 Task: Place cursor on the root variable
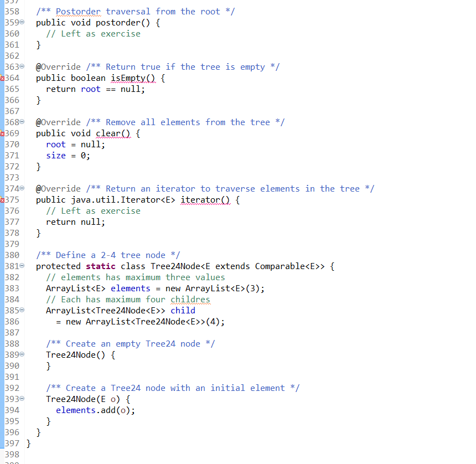(90, 89)
